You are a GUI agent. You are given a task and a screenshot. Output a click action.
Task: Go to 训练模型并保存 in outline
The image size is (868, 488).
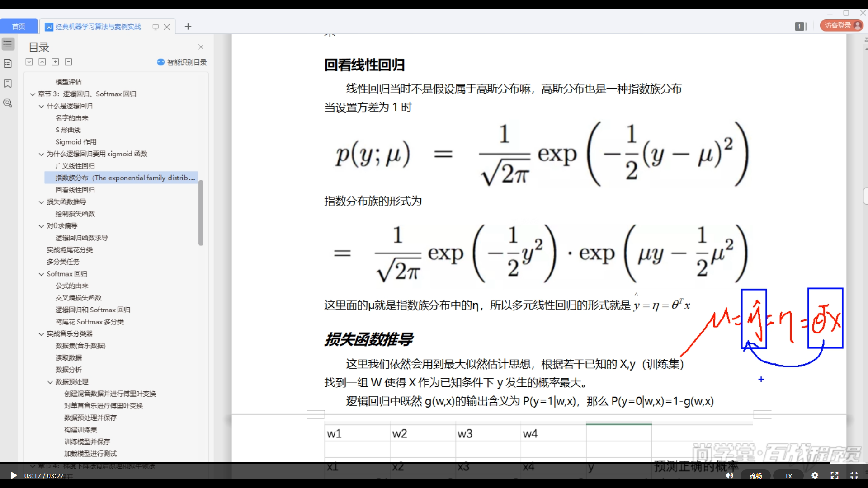coord(87,441)
